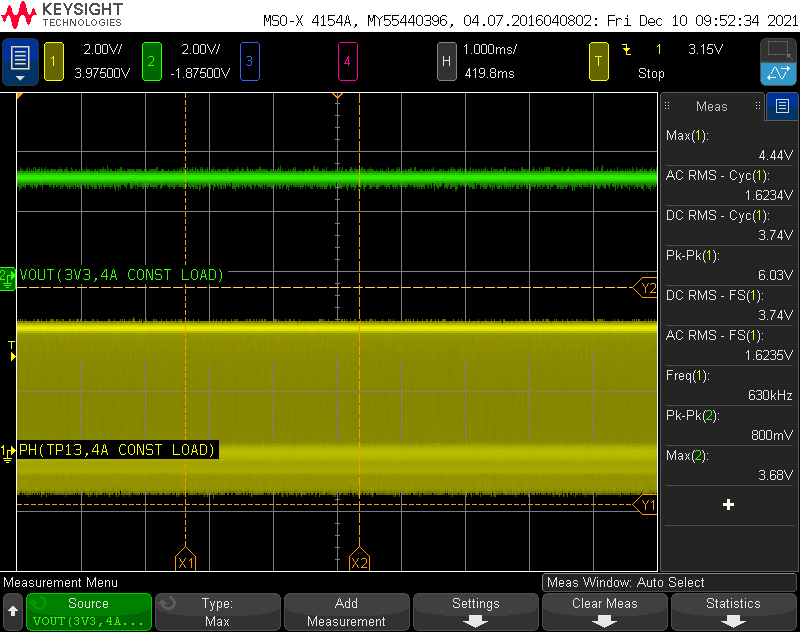Viewport: 800px width, 632px height.
Task: Click channel 1 ground reference marker
Action: [x=8, y=453]
